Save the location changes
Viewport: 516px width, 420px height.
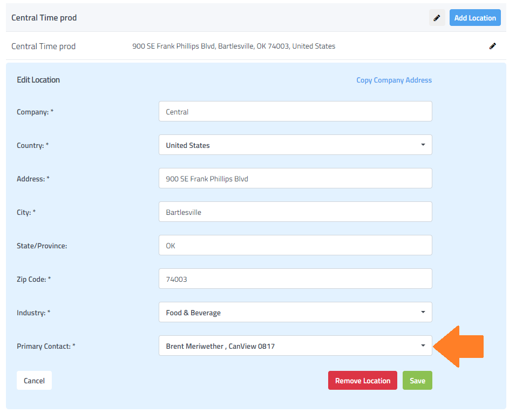(417, 381)
